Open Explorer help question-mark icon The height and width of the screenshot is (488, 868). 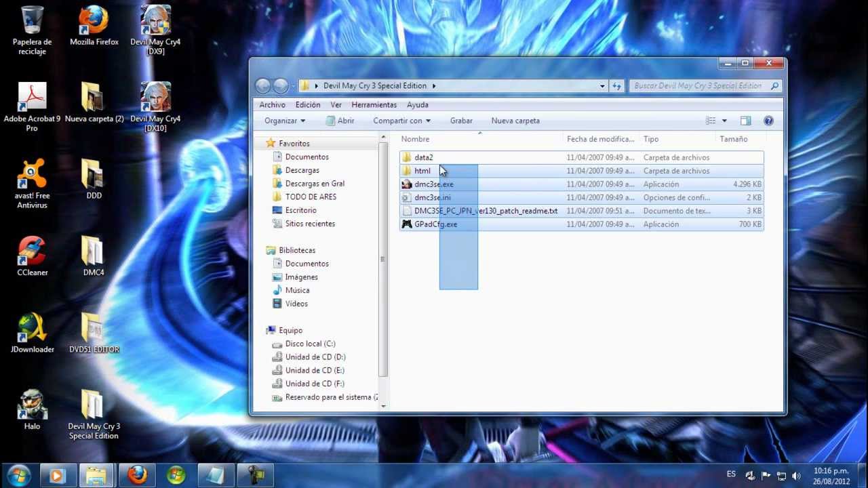(768, 121)
